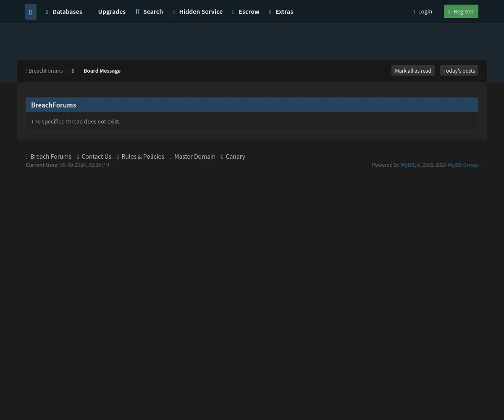Open Rules & Policies footer link

pyautogui.click(x=140, y=156)
